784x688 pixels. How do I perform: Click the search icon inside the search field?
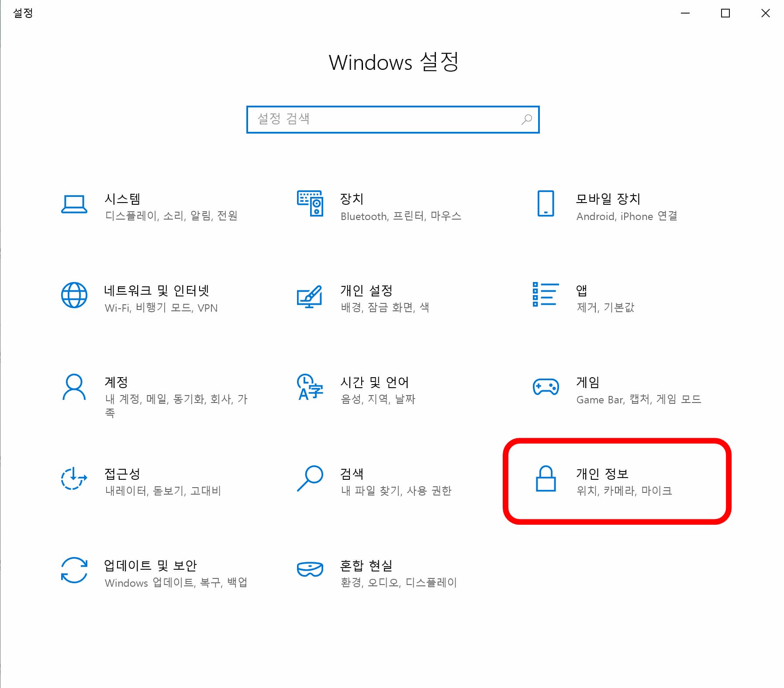(x=526, y=119)
